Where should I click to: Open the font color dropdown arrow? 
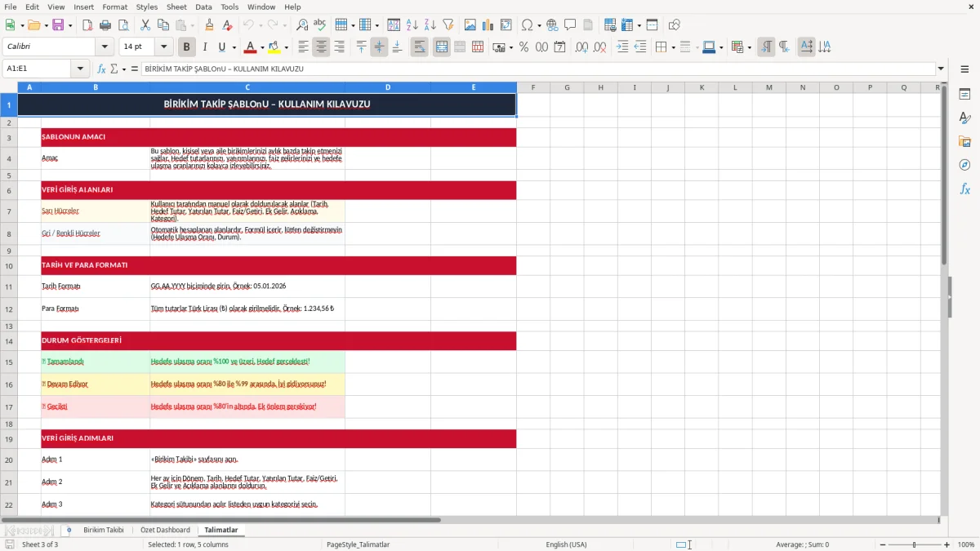pyautogui.click(x=262, y=47)
